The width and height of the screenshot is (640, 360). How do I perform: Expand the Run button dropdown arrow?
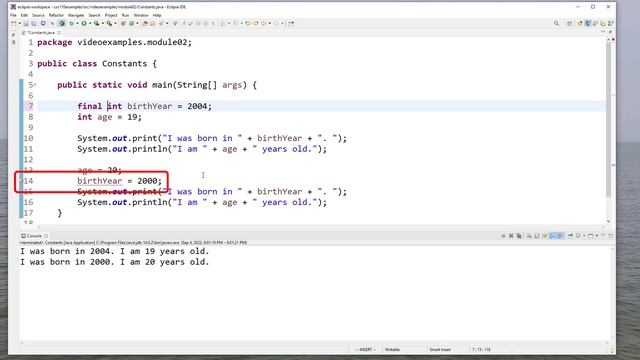click(90, 23)
